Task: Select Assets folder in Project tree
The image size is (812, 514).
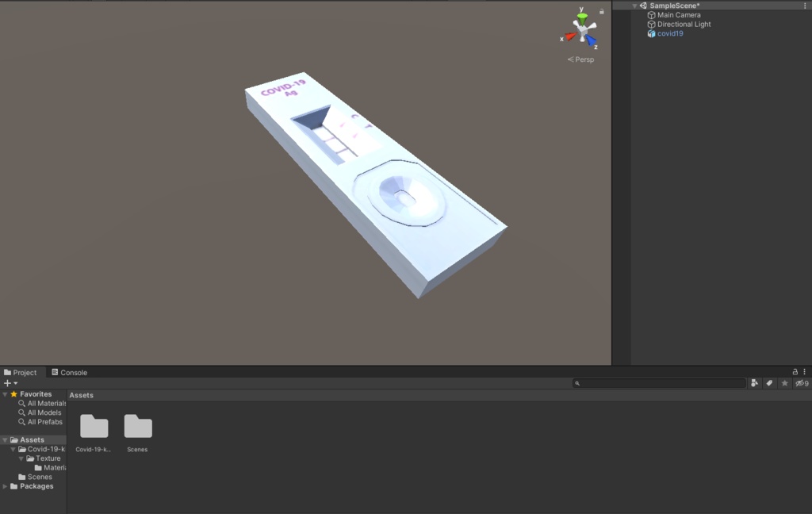Action: 33,440
